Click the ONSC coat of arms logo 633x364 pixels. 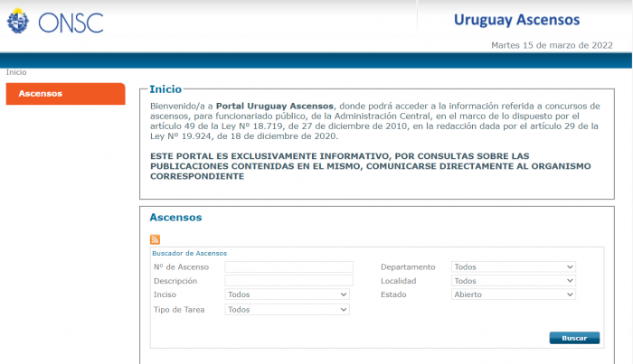click(18, 21)
